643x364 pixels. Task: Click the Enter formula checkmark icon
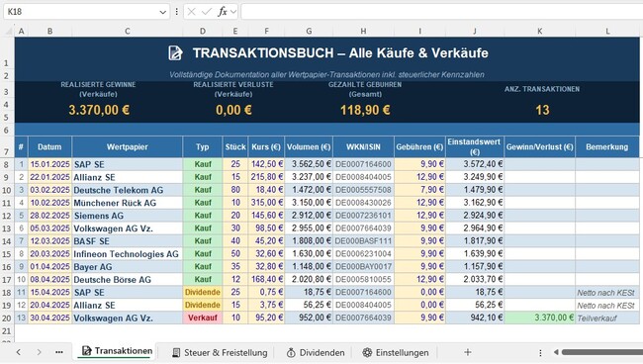point(207,12)
